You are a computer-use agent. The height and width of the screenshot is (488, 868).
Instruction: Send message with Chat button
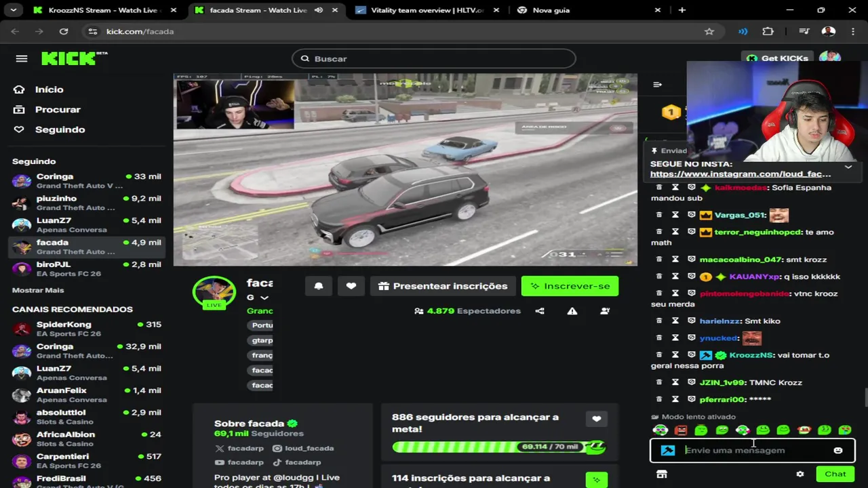835,474
